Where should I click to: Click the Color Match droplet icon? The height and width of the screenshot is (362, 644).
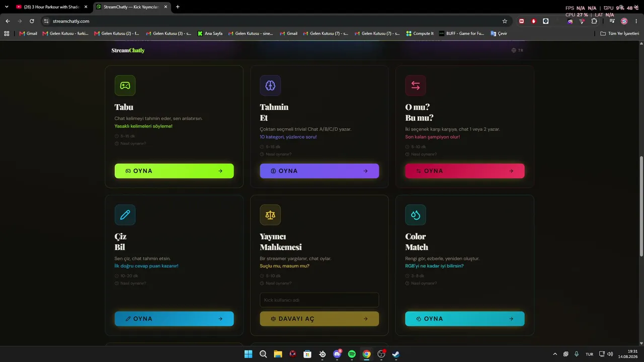coord(416,215)
